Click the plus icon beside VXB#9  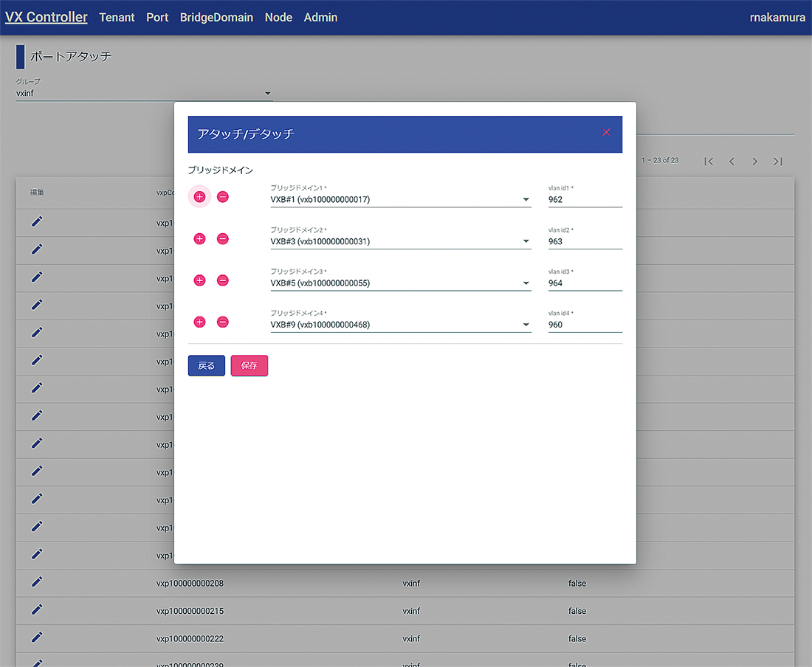coord(199,322)
